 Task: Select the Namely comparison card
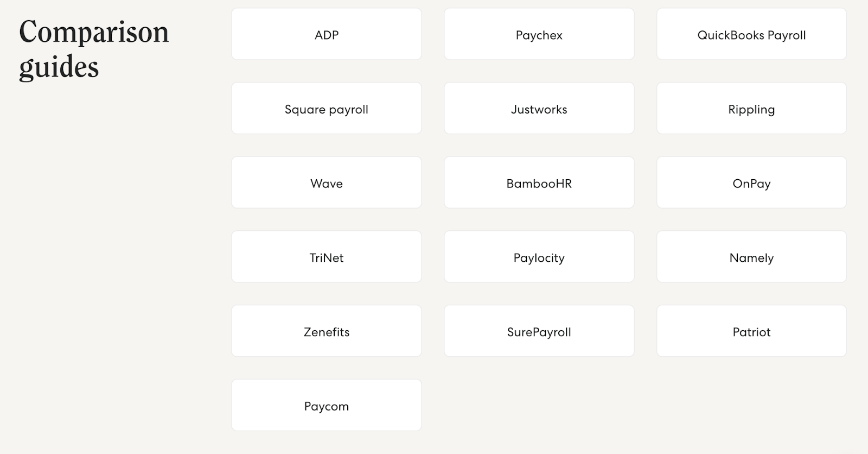(751, 256)
